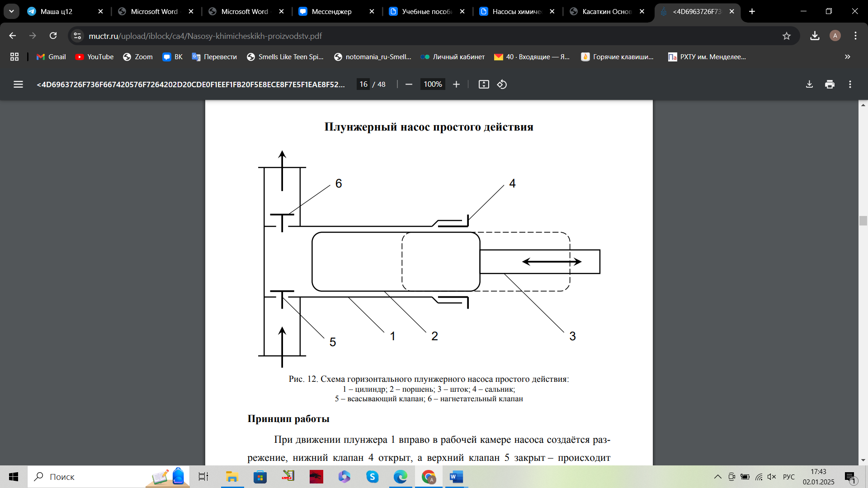Click the PDF page number field
Viewport: 868px width, 488px height.
(x=363, y=84)
